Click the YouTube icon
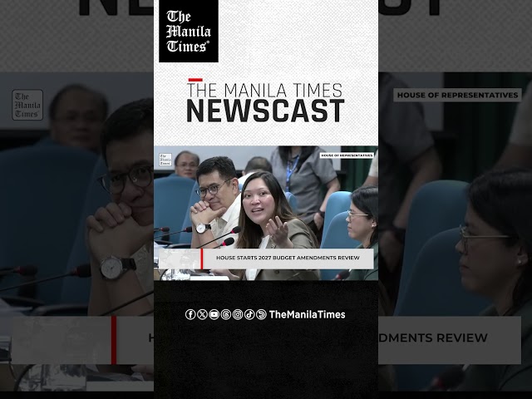The image size is (532, 399). [214, 314]
